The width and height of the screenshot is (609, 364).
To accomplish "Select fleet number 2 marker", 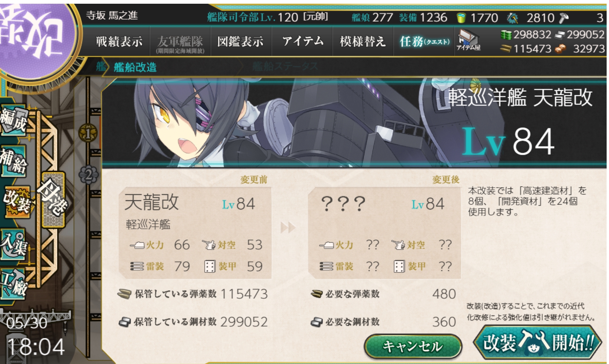I will 88,175.
